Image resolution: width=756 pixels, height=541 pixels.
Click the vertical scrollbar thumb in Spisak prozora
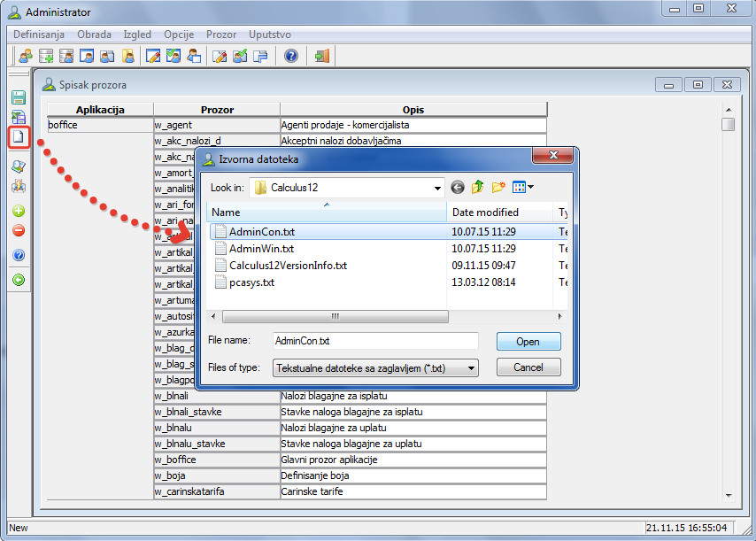coord(728,124)
